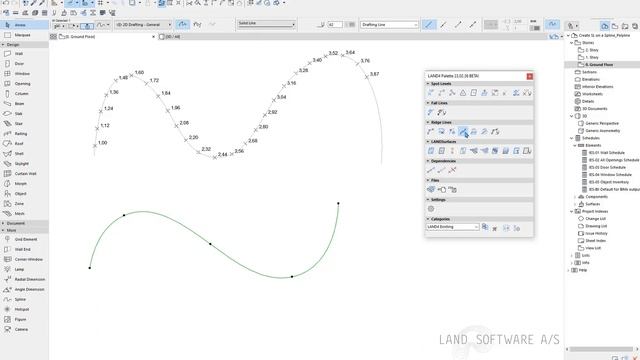The width and height of the screenshot is (640, 360).
Task: Open the Drafting Line category dropdown
Action: (x=389, y=25)
